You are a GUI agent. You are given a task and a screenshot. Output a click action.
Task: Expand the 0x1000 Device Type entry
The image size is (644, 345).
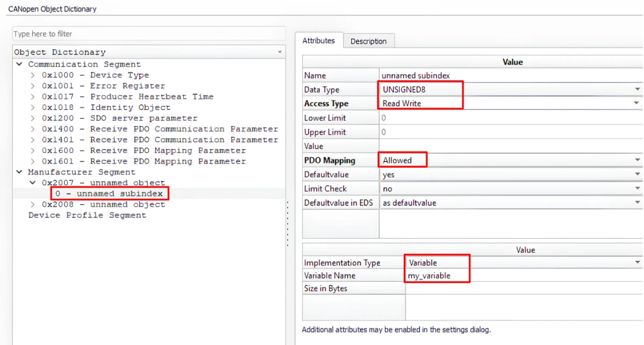point(32,75)
